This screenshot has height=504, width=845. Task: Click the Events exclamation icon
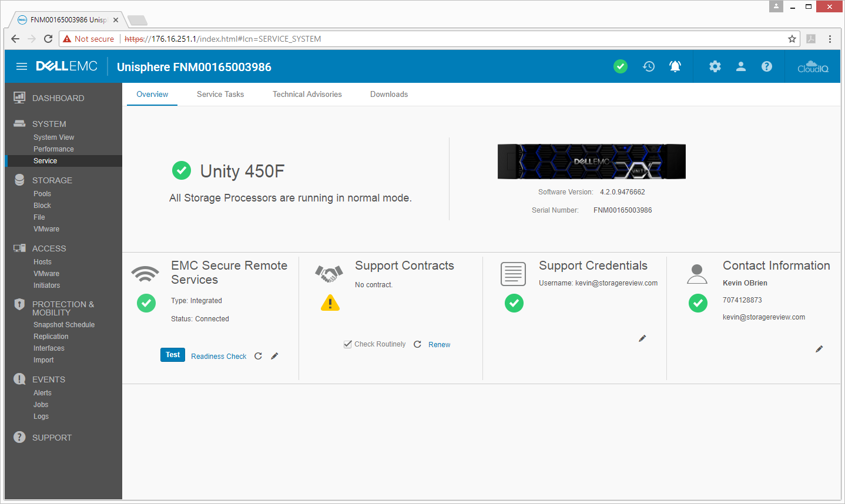pos(19,379)
